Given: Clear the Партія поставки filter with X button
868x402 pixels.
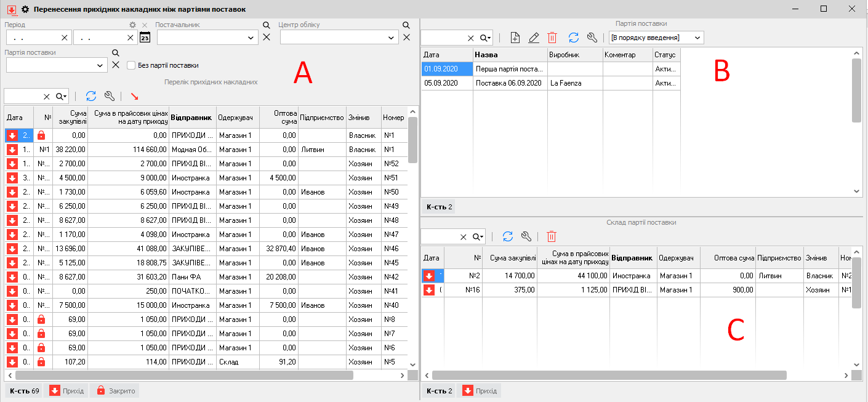Looking at the screenshot, I should click(x=115, y=65).
